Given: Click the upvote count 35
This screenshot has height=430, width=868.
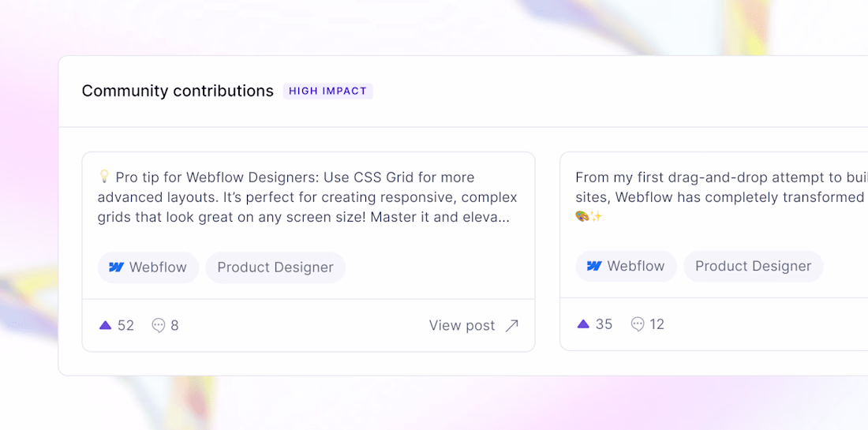Looking at the screenshot, I should click(x=604, y=323).
